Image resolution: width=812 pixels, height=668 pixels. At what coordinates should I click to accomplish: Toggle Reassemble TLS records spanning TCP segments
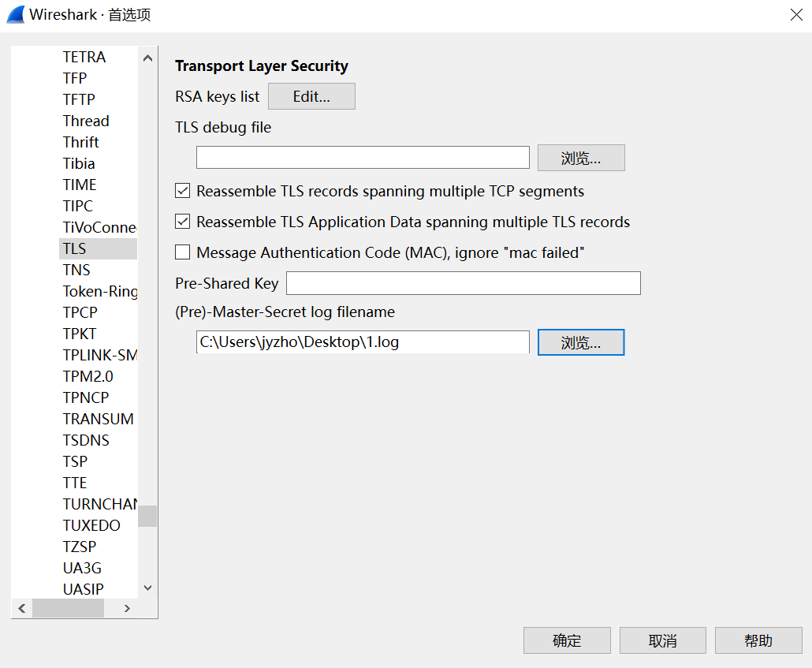coord(182,191)
